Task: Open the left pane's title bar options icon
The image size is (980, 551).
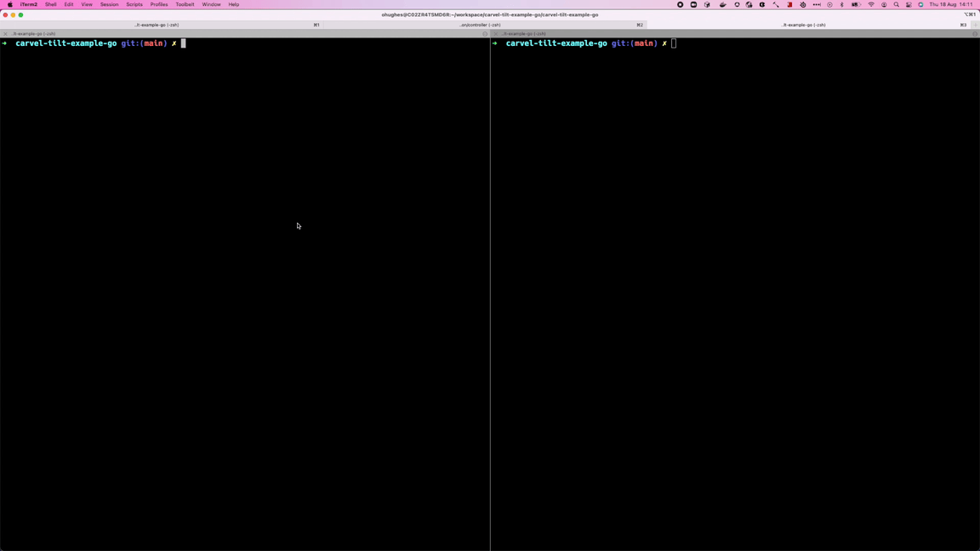Action: [485, 34]
